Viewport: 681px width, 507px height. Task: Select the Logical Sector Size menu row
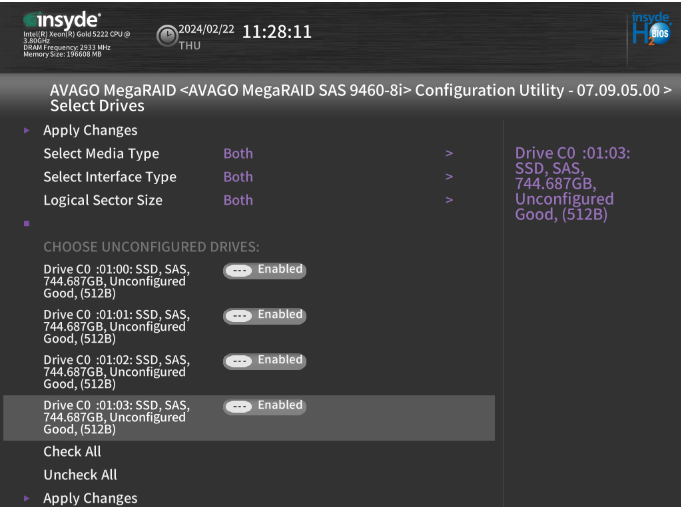coord(102,200)
